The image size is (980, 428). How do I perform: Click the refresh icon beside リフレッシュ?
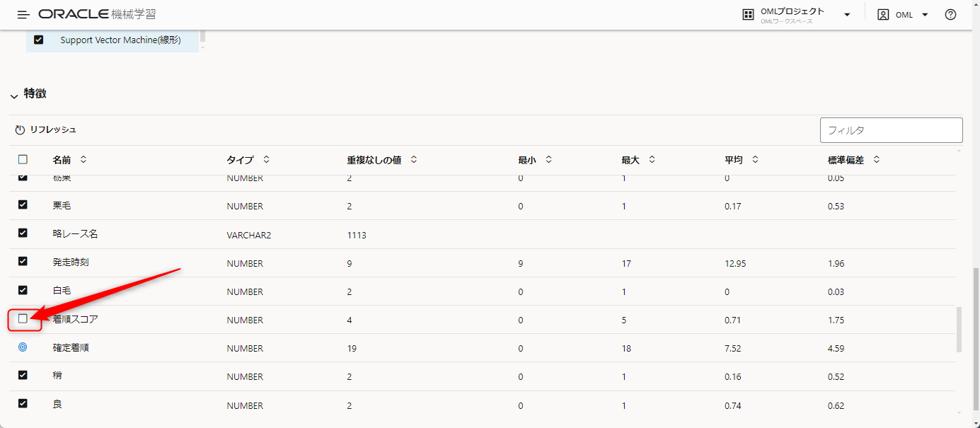20,130
